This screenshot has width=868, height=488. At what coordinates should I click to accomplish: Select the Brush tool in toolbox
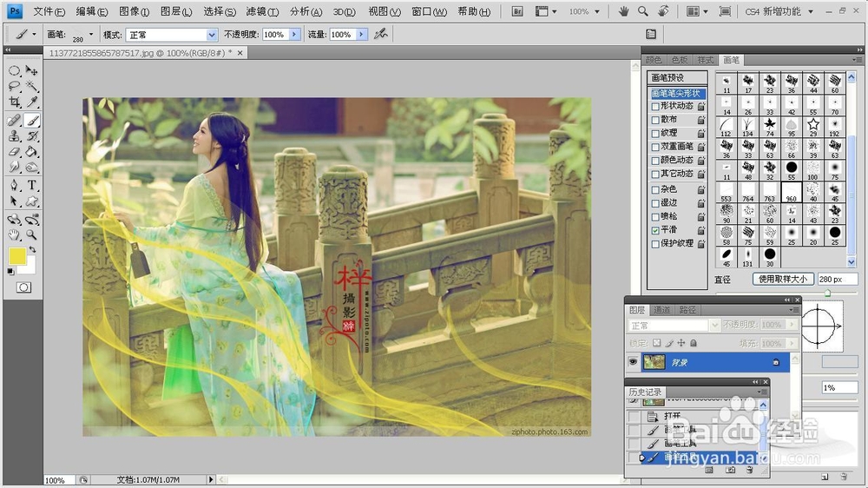(32, 120)
